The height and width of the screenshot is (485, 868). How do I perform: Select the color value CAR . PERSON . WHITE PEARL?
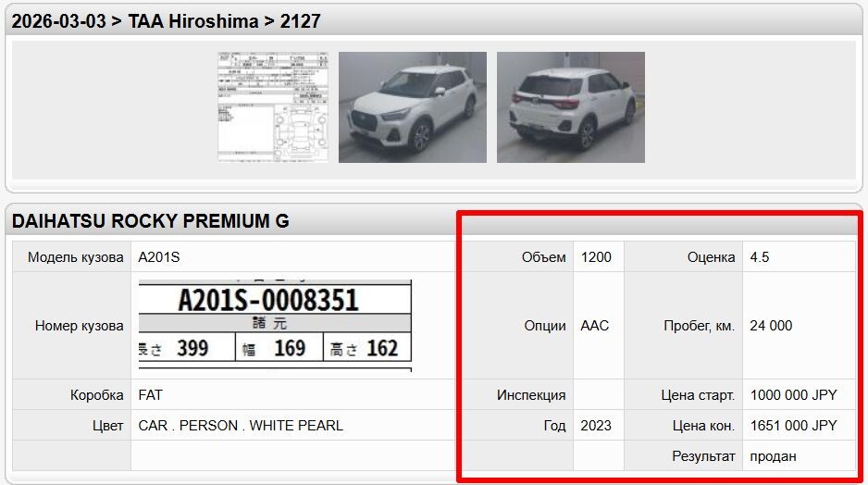(x=241, y=425)
